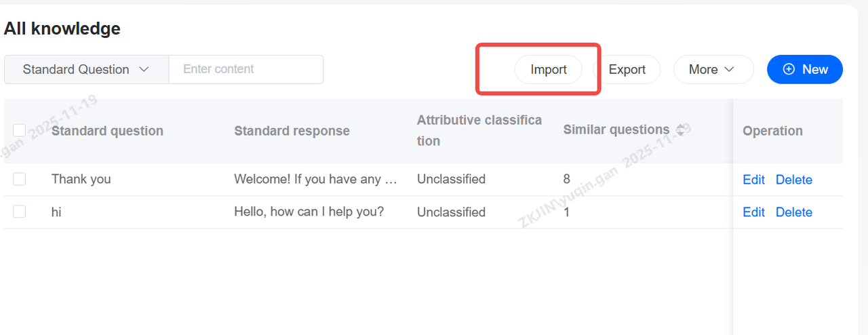The width and height of the screenshot is (868, 335).
Task: Click the Standard question column header
Action: [x=107, y=131]
